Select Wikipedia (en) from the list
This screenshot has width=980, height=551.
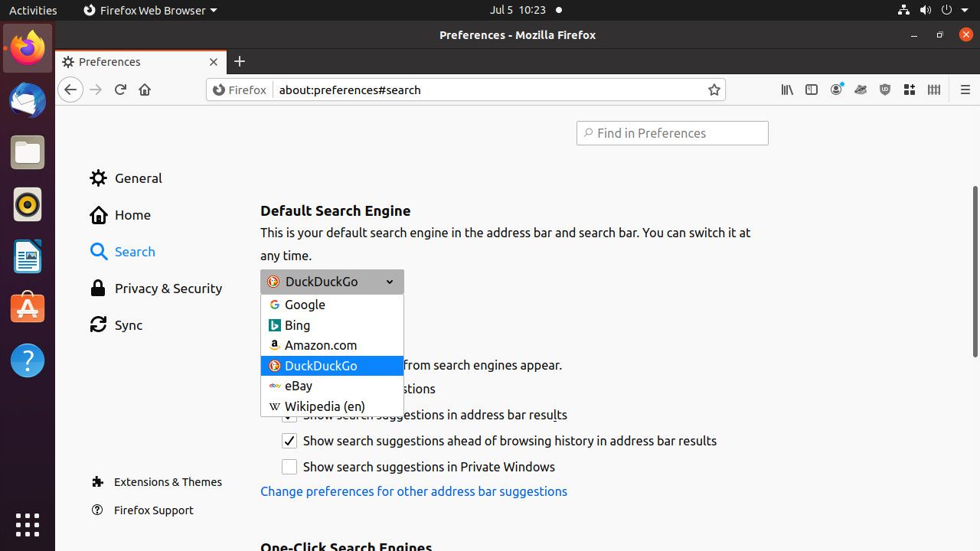click(332, 406)
